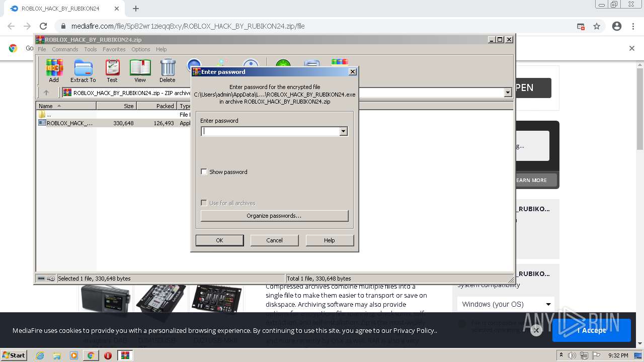This screenshot has width=644, height=362.
Task: Sort the file list by Name column
Action: point(66,106)
